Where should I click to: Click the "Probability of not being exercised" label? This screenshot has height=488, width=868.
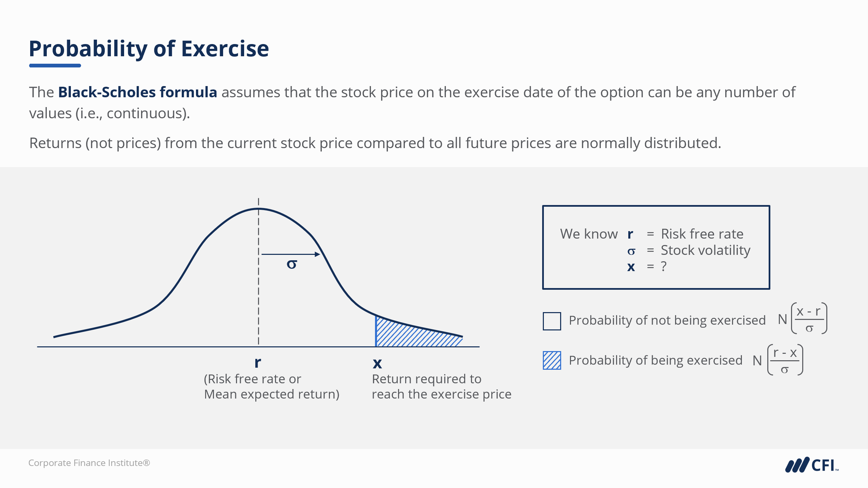[x=667, y=320]
